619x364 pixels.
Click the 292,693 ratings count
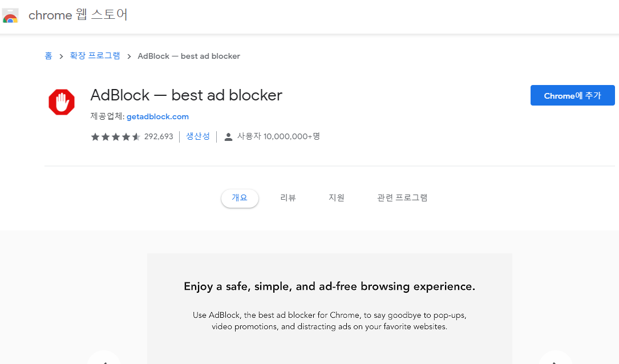tap(159, 136)
